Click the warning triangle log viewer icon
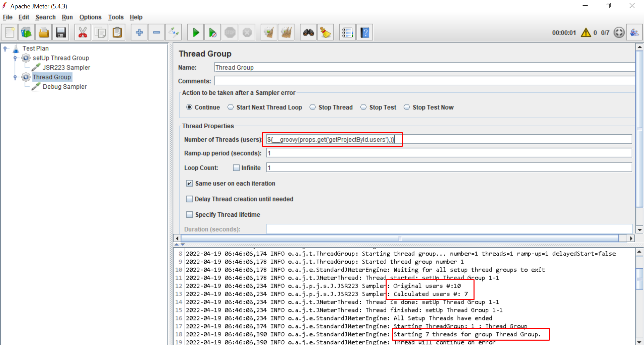The height and width of the screenshot is (345, 644). [586, 33]
